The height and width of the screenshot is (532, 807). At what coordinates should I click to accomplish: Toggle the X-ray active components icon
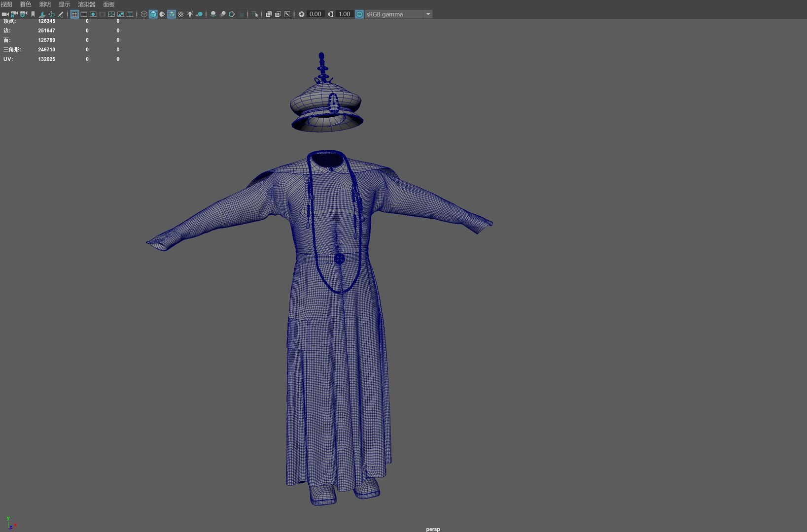tap(278, 14)
